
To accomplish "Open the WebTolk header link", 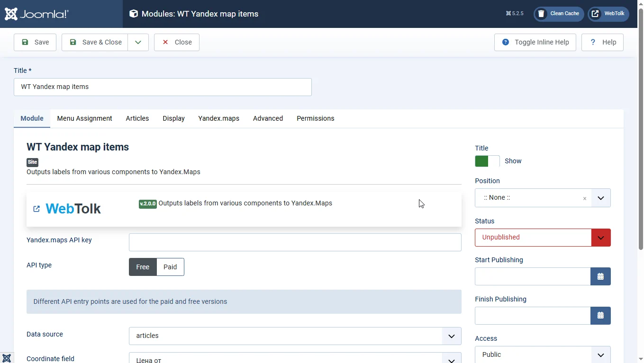I will pos(608,14).
